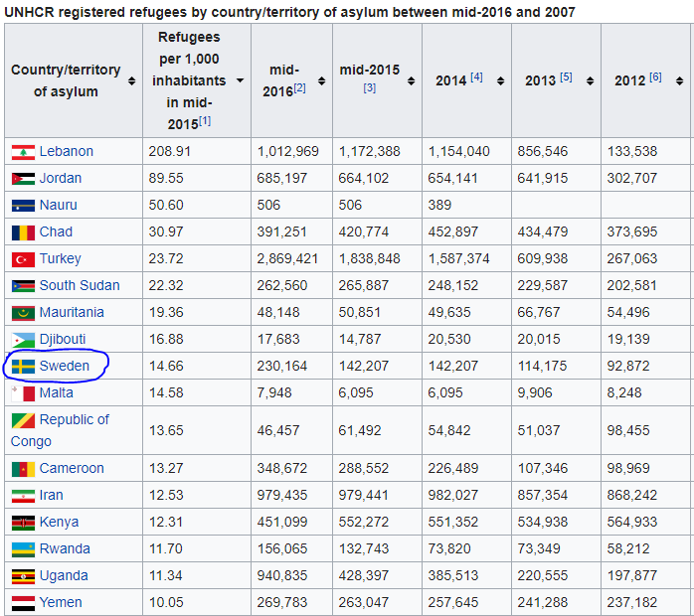The image size is (694, 616).
Task: Click the Republic of Congo flag icon
Action: pyautogui.click(x=23, y=420)
